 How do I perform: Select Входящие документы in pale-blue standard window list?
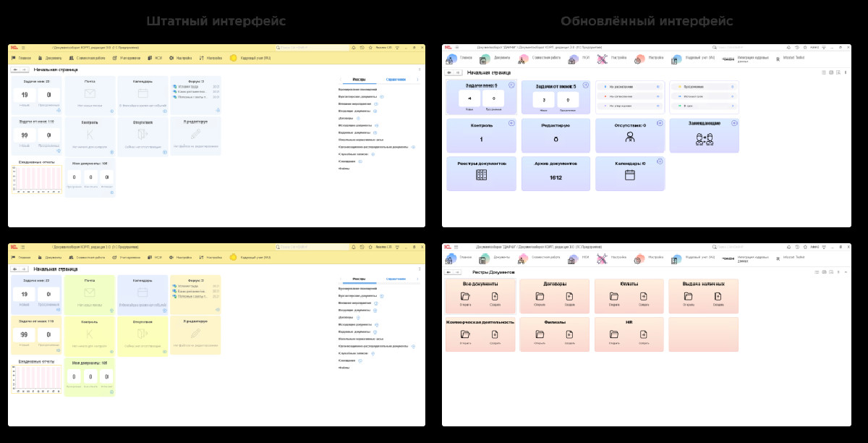(x=354, y=110)
